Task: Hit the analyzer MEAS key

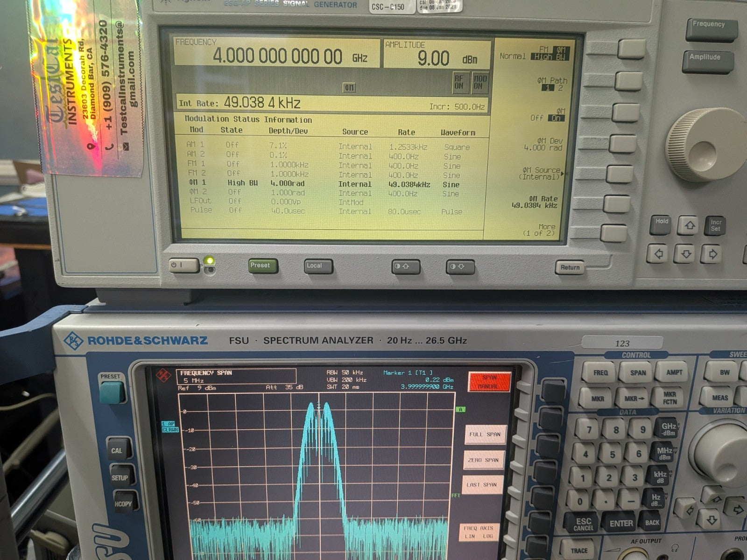Action: click(719, 398)
